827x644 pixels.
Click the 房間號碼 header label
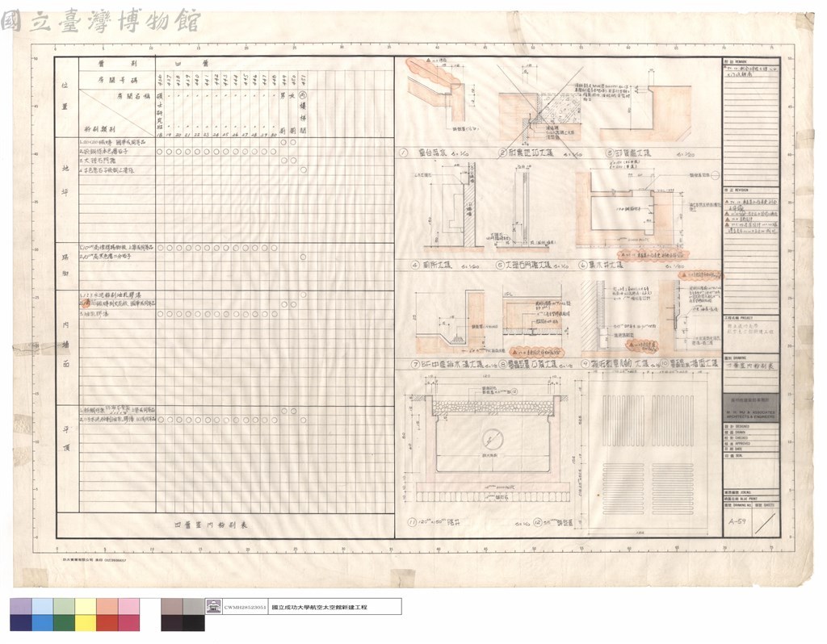[x=118, y=80]
